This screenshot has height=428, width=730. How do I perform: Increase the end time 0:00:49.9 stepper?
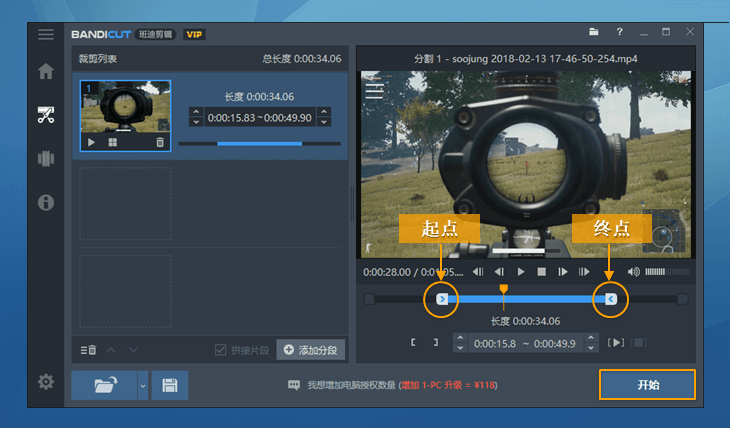(x=591, y=338)
